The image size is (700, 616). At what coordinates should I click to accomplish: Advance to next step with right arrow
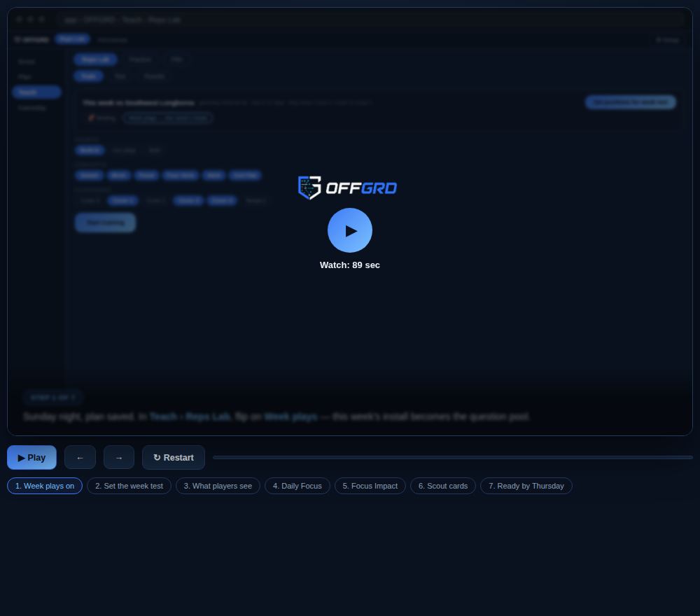pyautogui.click(x=119, y=458)
